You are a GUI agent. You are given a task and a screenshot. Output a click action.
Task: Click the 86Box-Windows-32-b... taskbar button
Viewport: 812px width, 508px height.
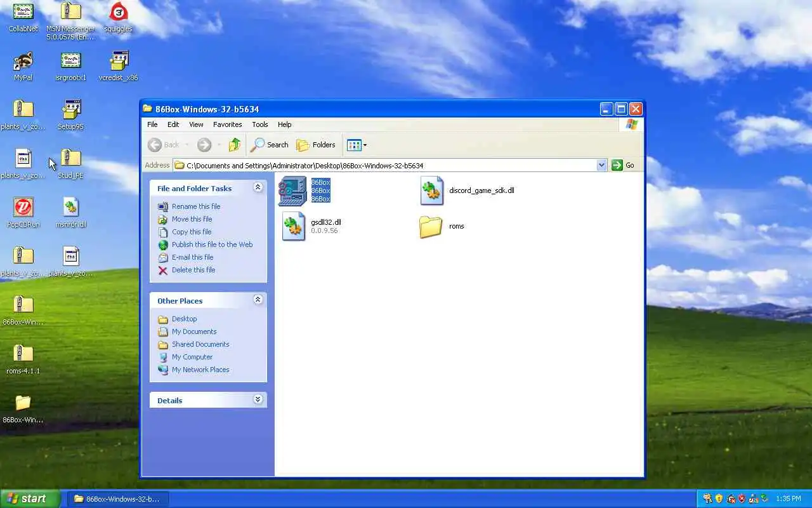point(118,498)
